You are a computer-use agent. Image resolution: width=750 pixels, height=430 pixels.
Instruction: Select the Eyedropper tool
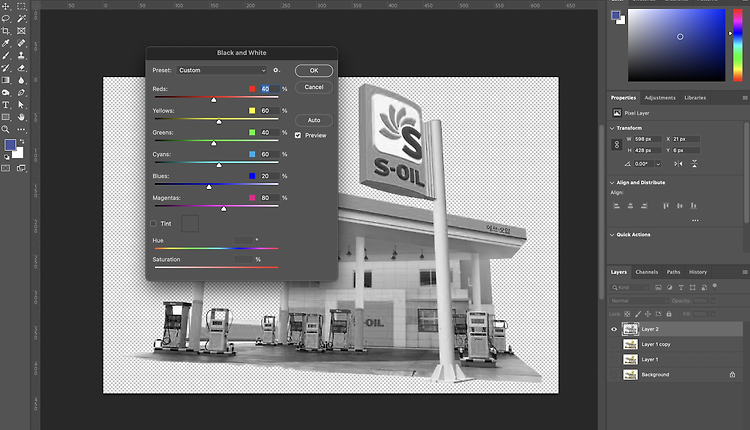coord(6,44)
